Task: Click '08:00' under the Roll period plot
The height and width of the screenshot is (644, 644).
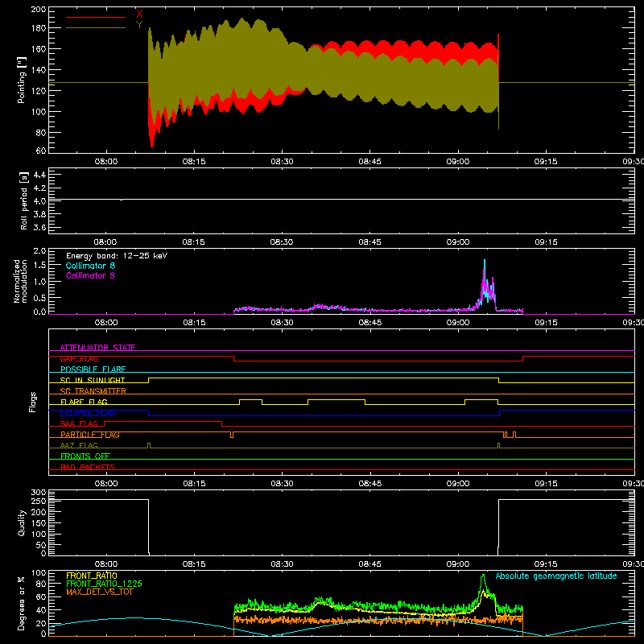Action: [105, 242]
